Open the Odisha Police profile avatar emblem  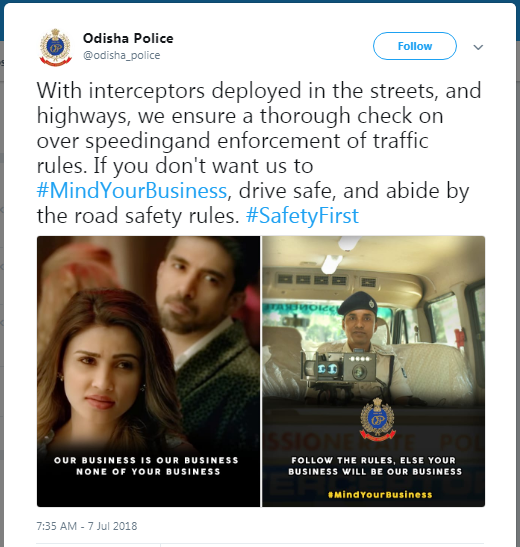click(55, 47)
